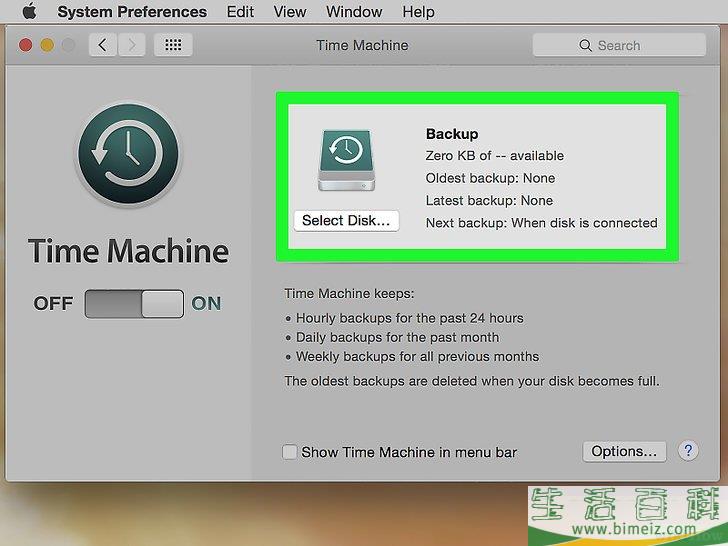The image size is (728, 546).
Task: Open the Apple menu
Action: pyautogui.click(x=29, y=11)
